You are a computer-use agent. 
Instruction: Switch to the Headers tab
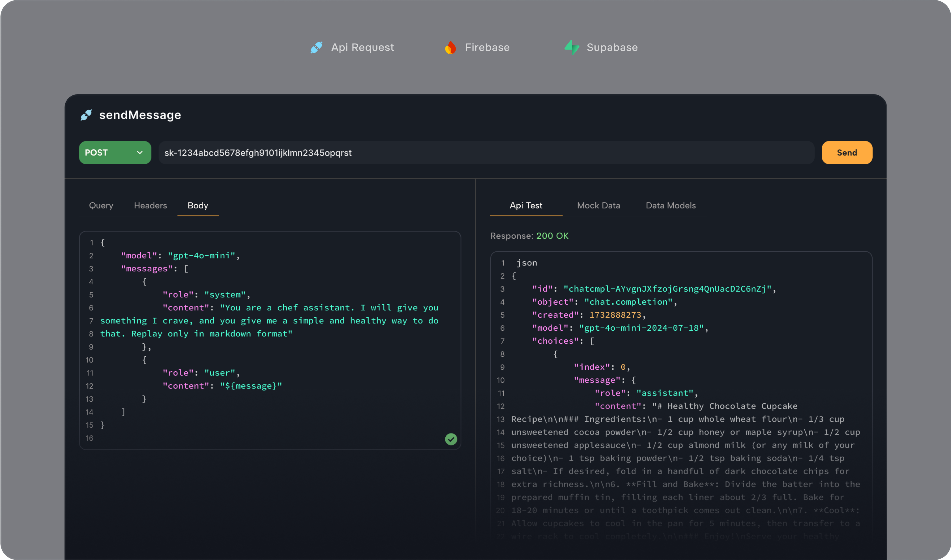tap(150, 205)
